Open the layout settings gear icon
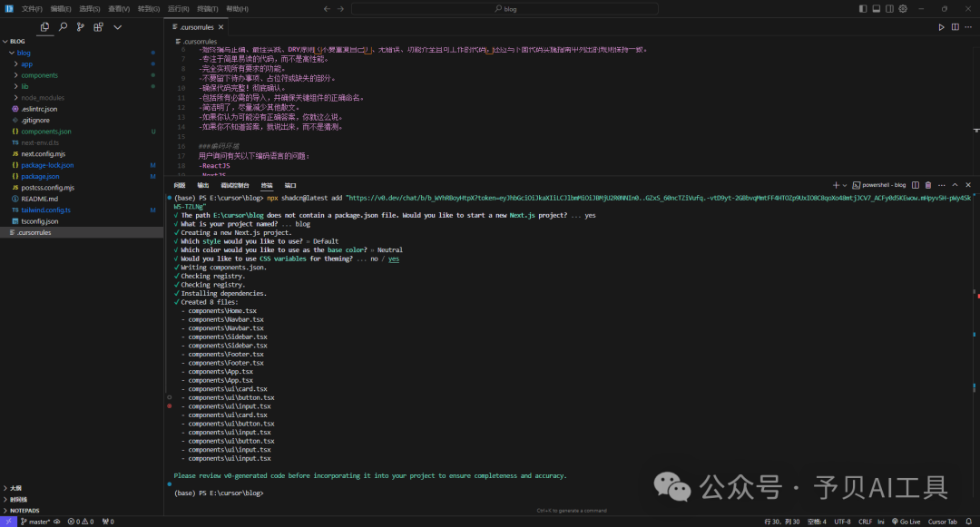 pos(902,9)
